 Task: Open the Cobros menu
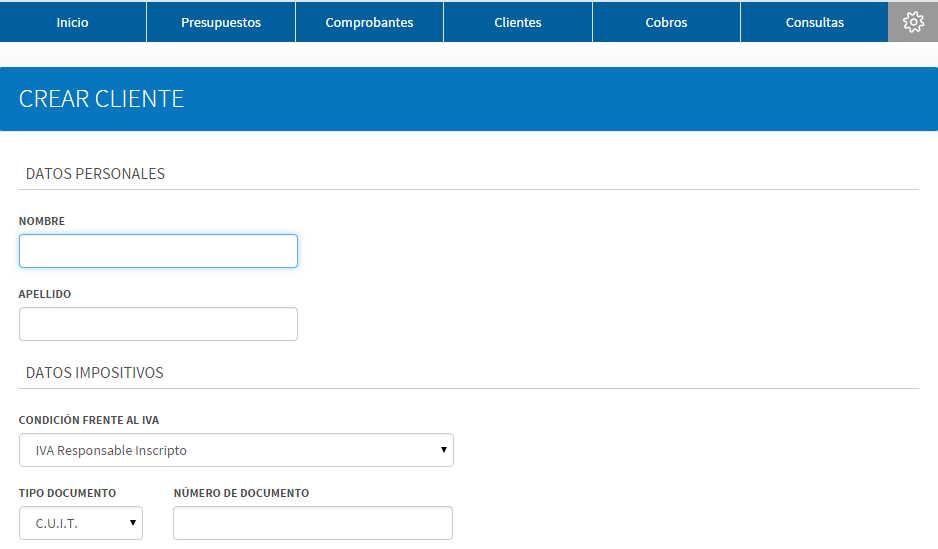click(x=666, y=22)
